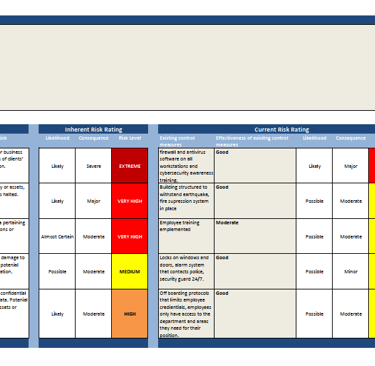Select the Minor consequence cell
Viewport: 375px width, 366px height.
click(351, 272)
